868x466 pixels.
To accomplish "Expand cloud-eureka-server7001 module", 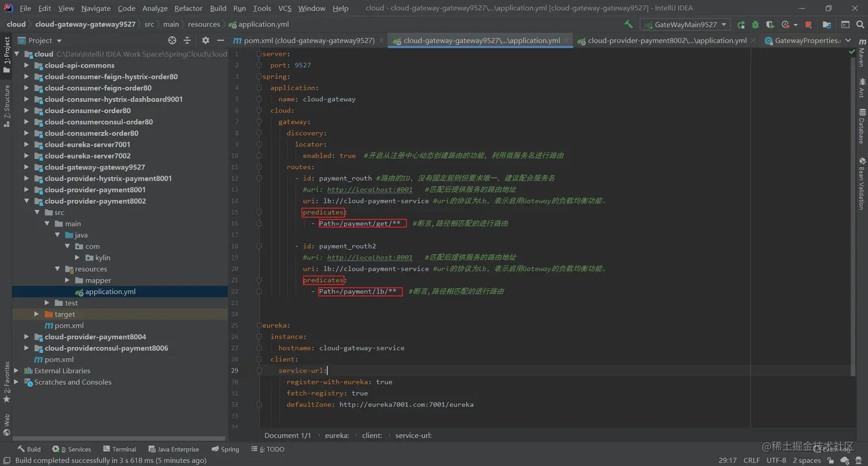I will [26, 144].
